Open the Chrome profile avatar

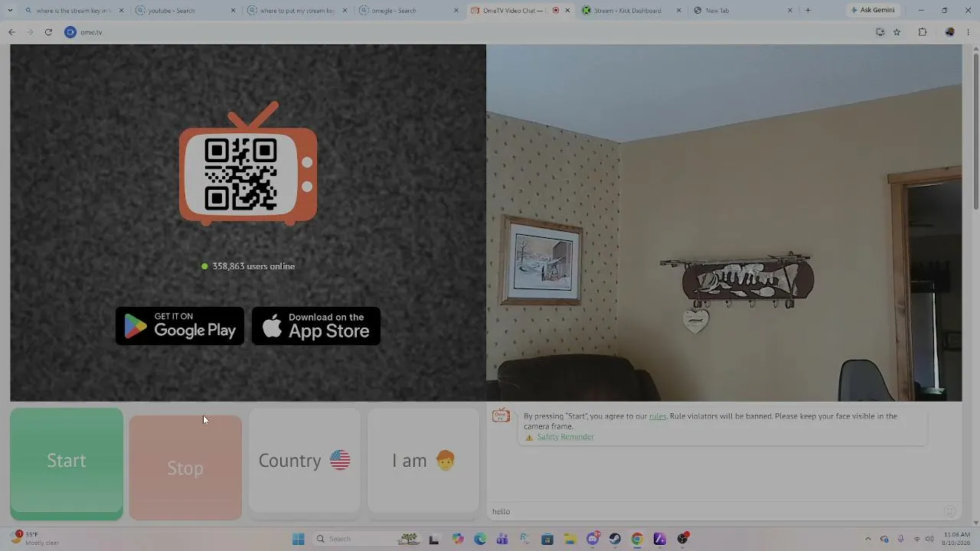(x=949, y=32)
